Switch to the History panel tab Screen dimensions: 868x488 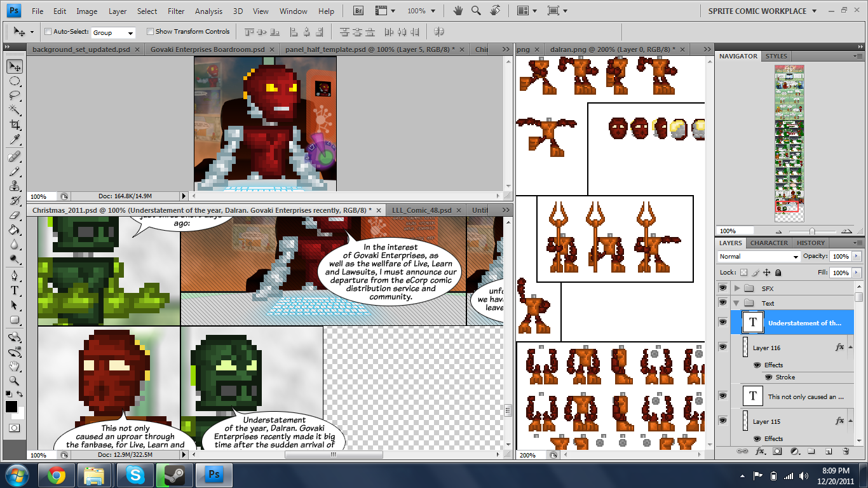810,243
